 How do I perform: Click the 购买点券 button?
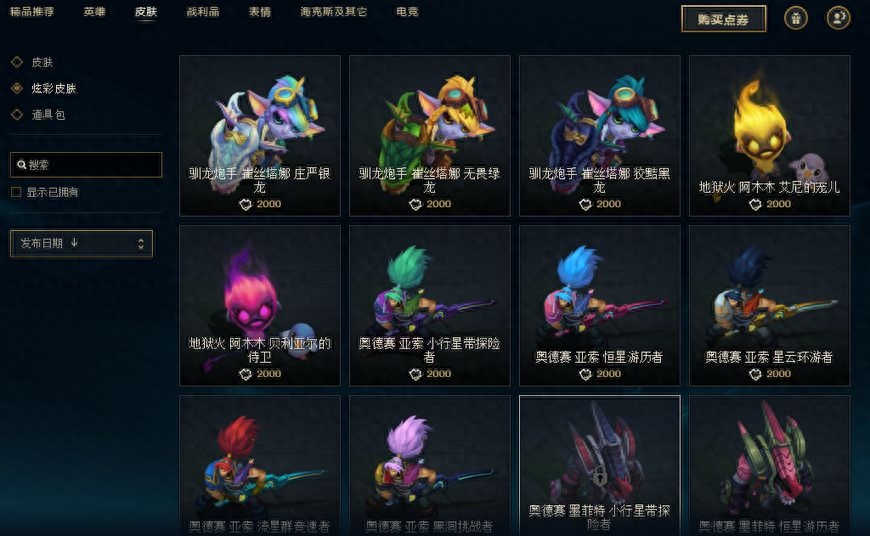724,19
